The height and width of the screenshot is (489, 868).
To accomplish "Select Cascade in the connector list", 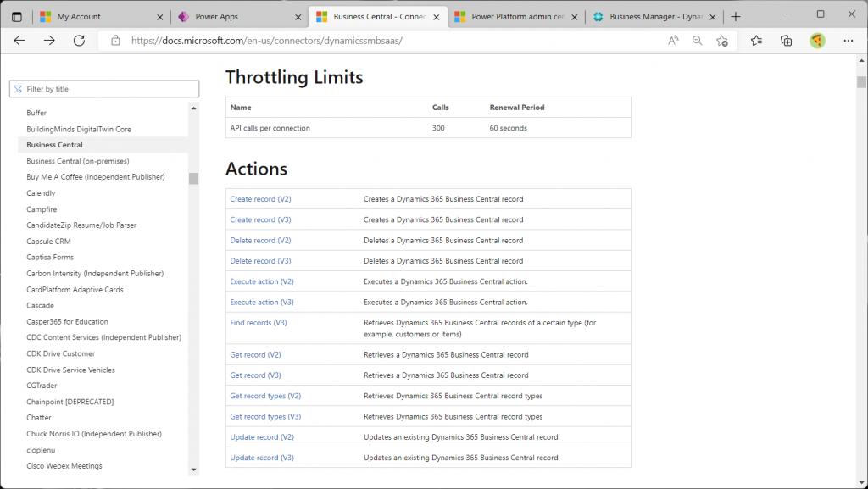I will (x=41, y=305).
